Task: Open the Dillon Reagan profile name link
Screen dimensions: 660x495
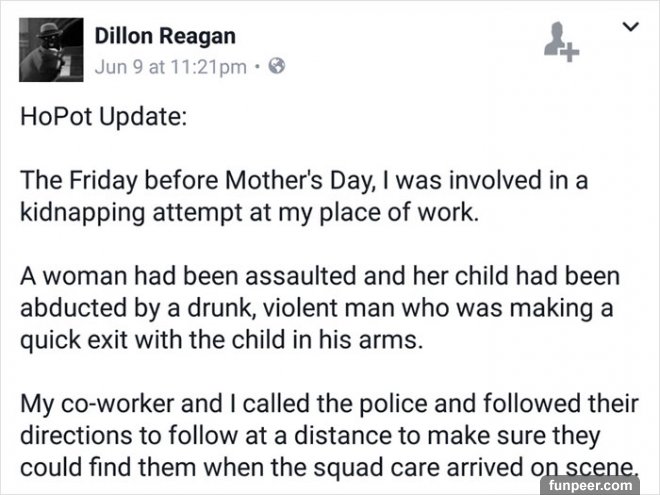Action: [x=165, y=37]
